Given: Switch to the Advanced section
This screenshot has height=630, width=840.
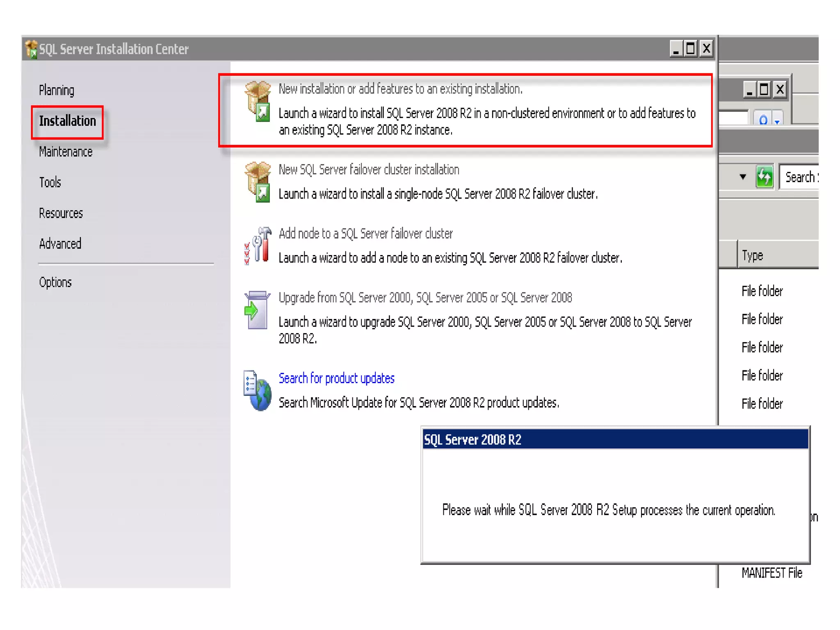Looking at the screenshot, I should point(60,244).
